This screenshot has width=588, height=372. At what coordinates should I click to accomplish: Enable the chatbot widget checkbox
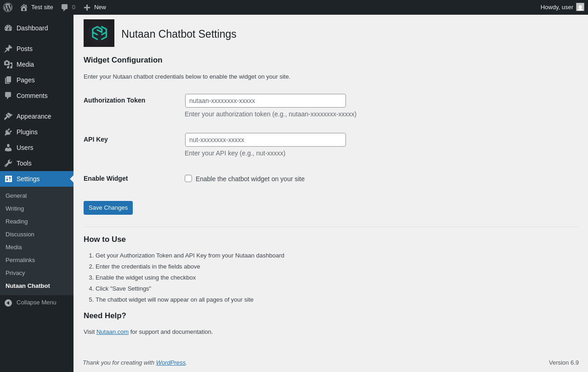[x=188, y=178]
